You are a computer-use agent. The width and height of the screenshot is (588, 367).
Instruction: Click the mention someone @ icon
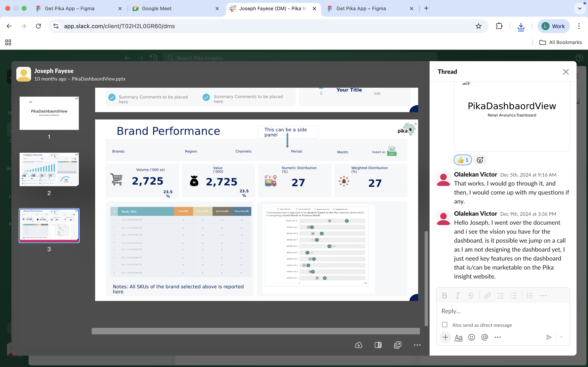[x=484, y=337]
